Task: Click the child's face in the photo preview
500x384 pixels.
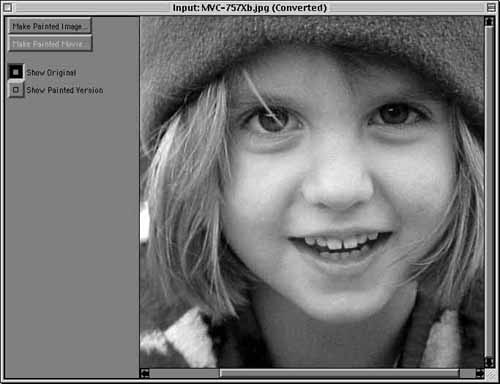Action: (x=337, y=187)
